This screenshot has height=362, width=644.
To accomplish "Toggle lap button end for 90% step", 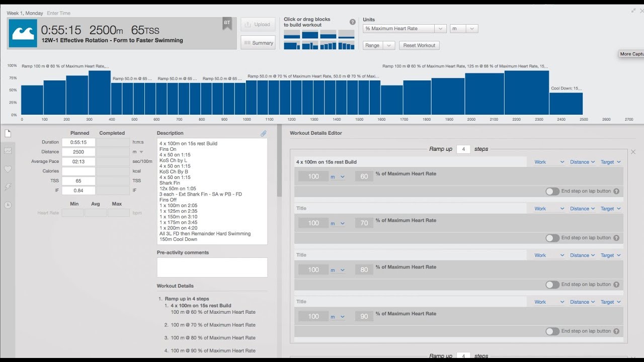I will [x=552, y=331].
